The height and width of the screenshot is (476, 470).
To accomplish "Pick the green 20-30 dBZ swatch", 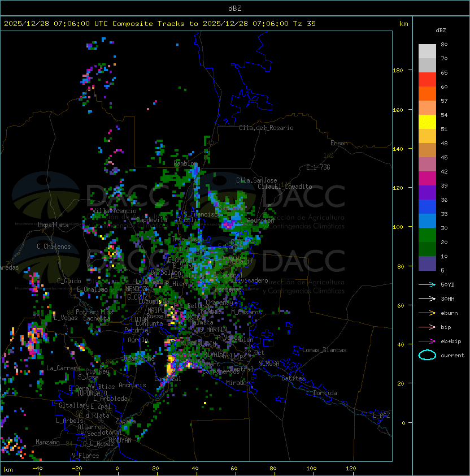I will point(427,235).
